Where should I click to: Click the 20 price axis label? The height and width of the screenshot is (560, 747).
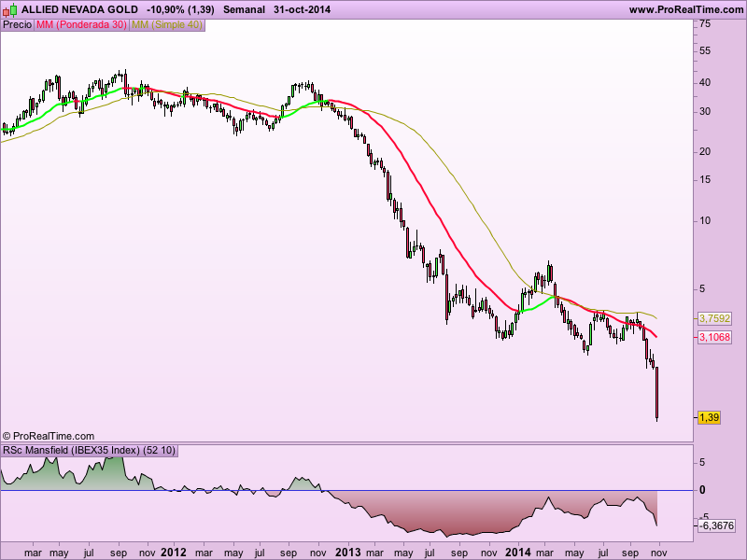[706, 151]
